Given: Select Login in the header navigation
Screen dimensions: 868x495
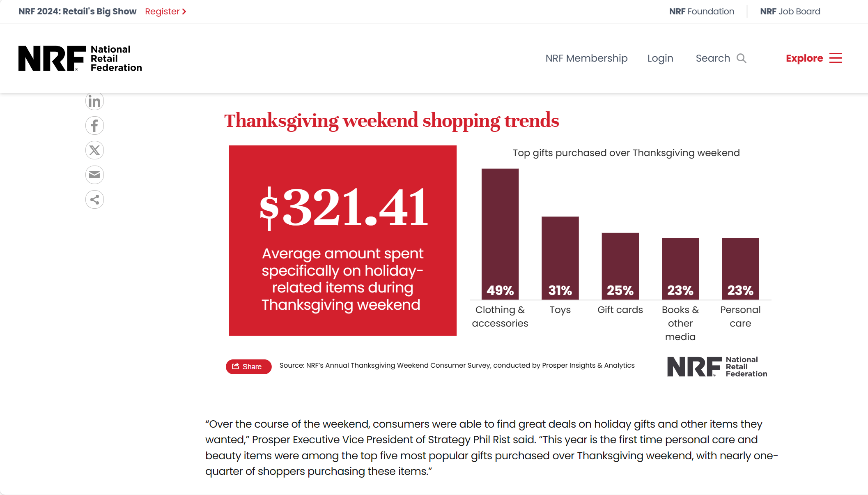Looking at the screenshot, I should (x=660, y=58).
